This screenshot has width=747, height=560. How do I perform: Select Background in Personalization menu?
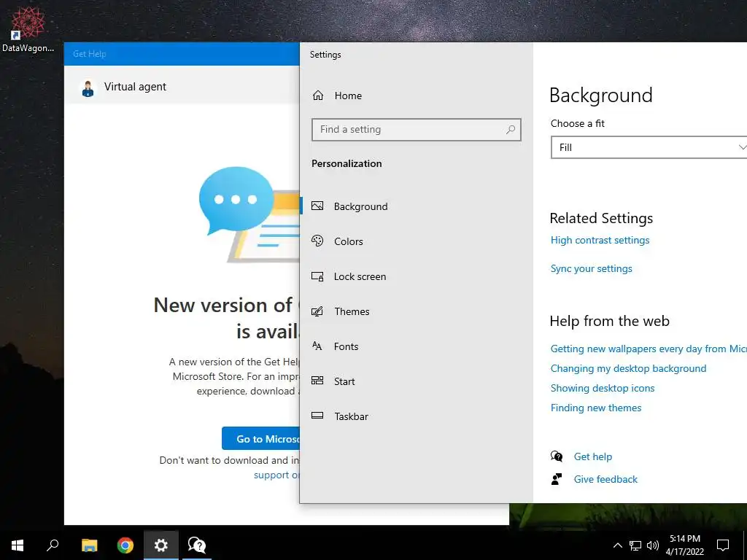click(360, 206)
